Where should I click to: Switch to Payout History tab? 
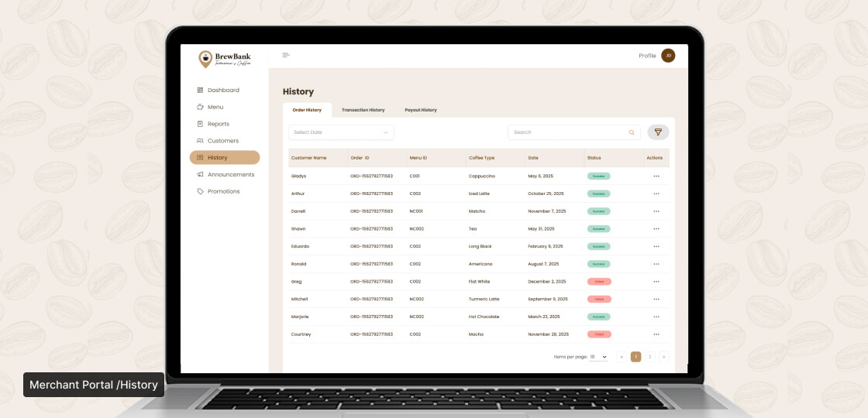pyautogui.click(x=421, y=110)
